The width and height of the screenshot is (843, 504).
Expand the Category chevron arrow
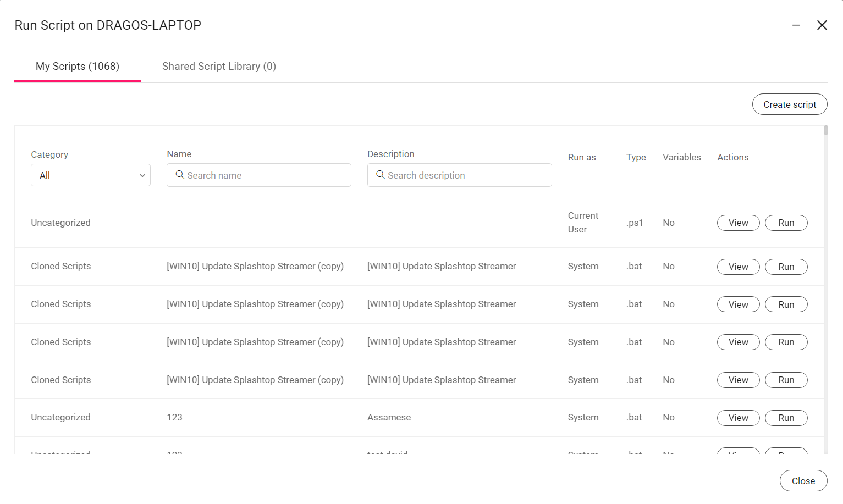point(142,176)
